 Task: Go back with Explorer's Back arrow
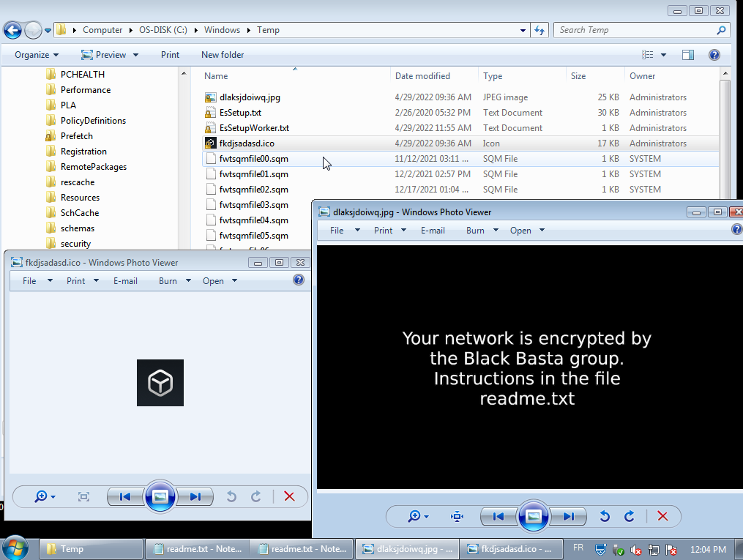(12, 30)
